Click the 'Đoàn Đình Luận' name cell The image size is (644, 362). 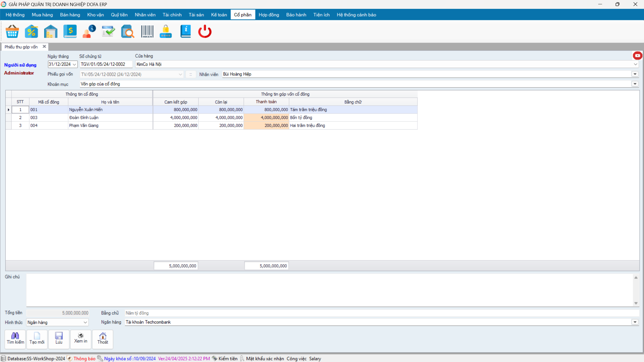[x=110, y=117]
